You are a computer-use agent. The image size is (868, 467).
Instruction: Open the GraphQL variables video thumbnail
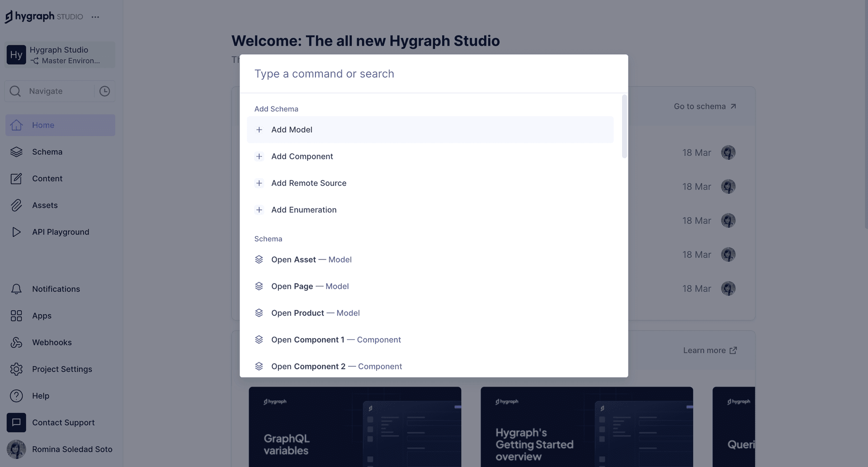[x=355, y=427]
